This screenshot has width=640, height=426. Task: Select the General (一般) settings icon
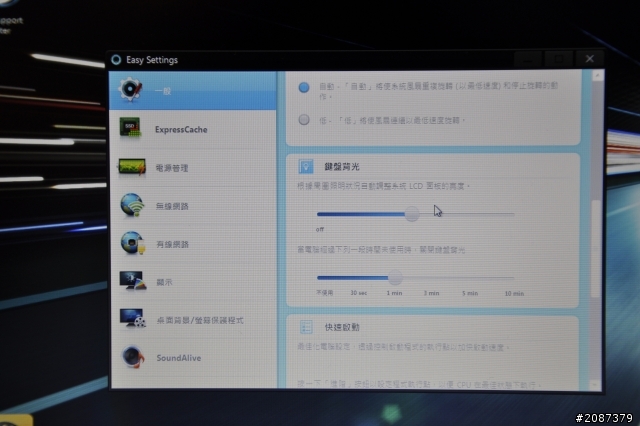tap(130, 89)
